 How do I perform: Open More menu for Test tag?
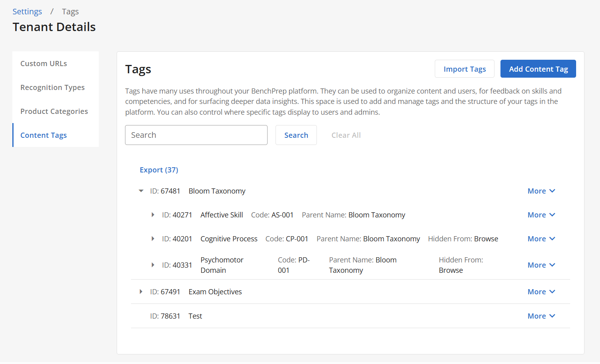[541, 316]
